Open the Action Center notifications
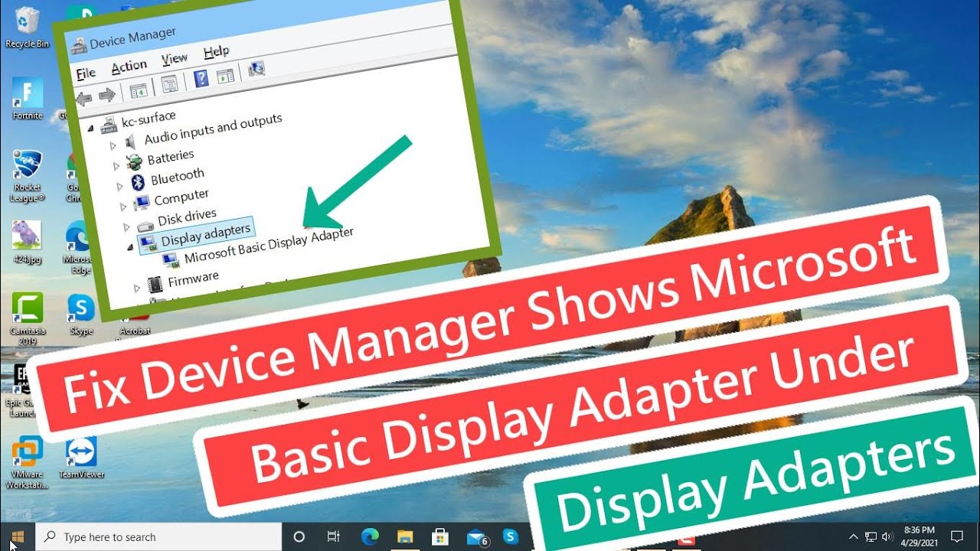 pyautogui.click(x=956, y=536)
